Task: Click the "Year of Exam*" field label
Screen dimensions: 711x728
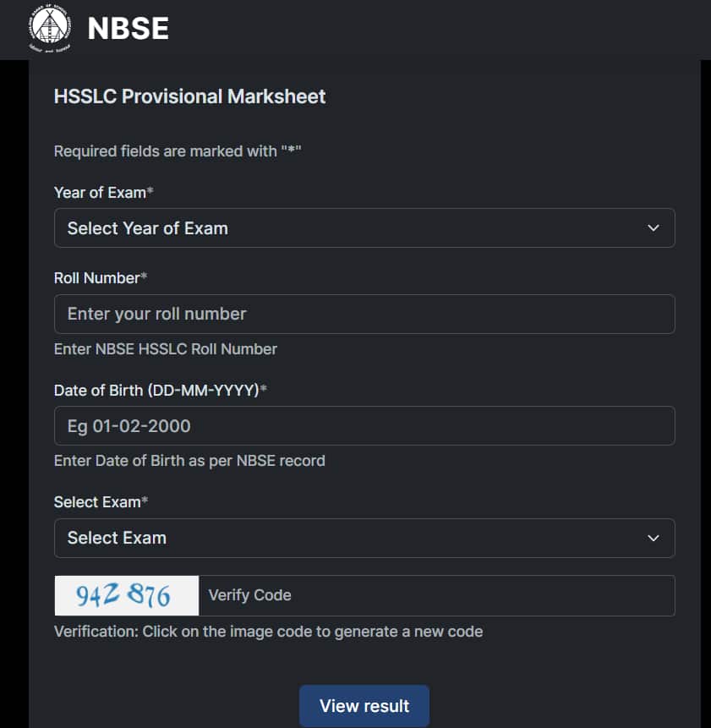Action: 103,193
